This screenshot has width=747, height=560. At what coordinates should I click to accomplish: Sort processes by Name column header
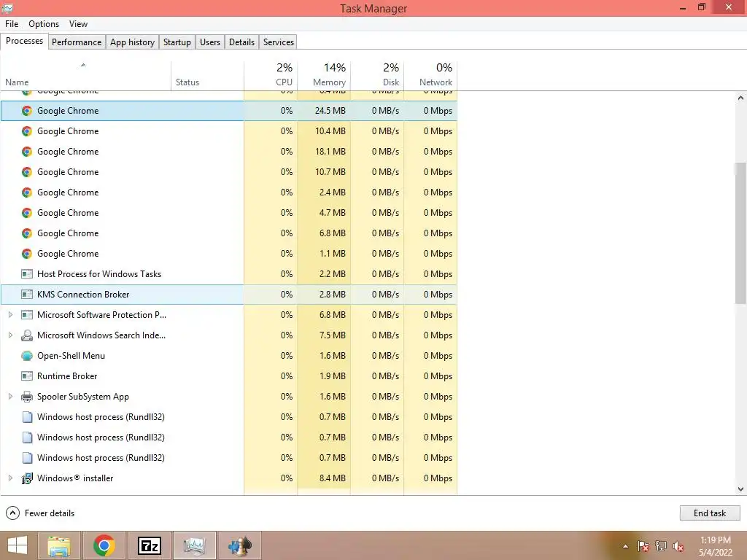coord(85,76)
